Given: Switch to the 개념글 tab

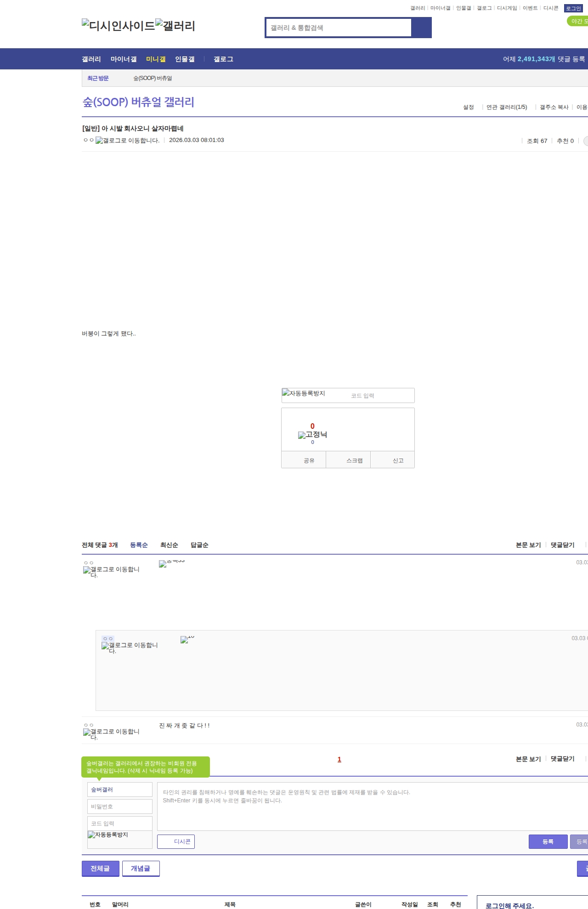Looking at the screenshot, I should (x=141, y=869).
